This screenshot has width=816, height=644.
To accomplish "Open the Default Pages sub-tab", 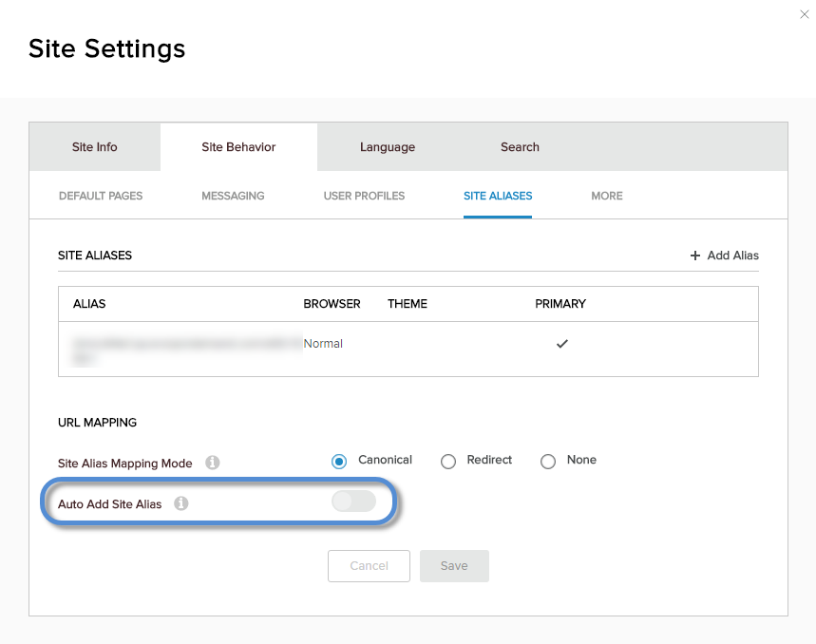I will (101, 196).
